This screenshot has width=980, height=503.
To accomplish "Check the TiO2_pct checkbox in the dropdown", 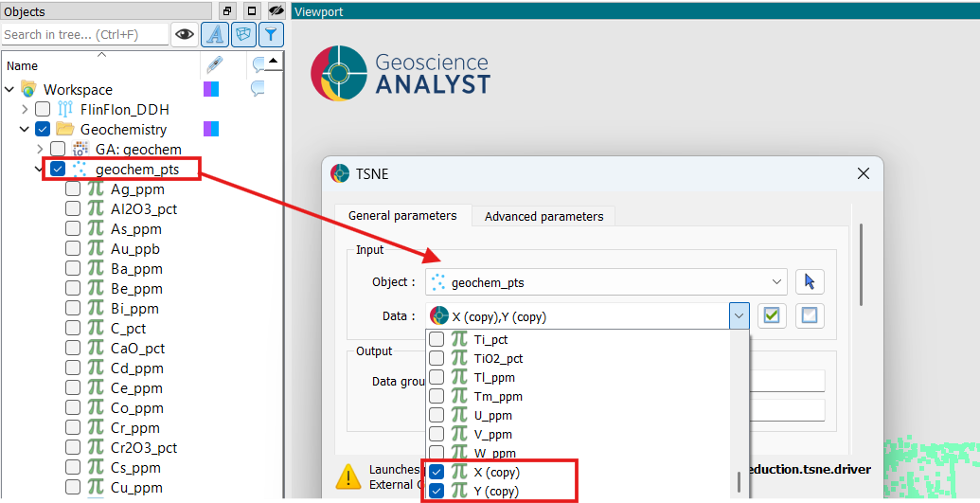I will tap(437, 358).
